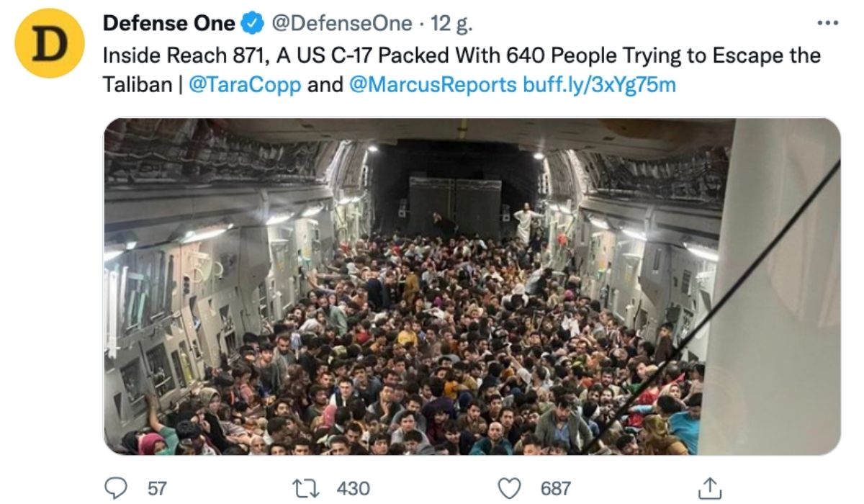
Task: Open the Defense One display name profile
Action: tap(169, 24)
